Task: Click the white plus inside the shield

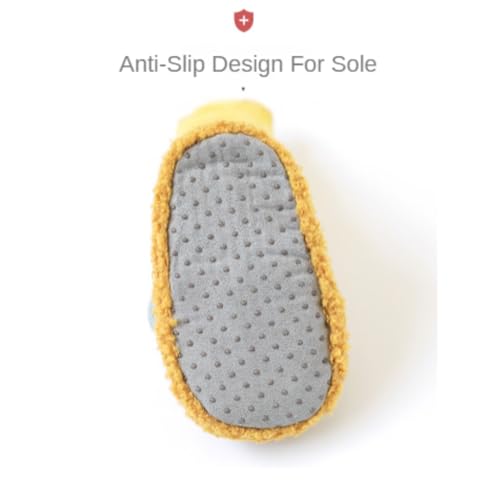Action: click(x=244, y=20)
